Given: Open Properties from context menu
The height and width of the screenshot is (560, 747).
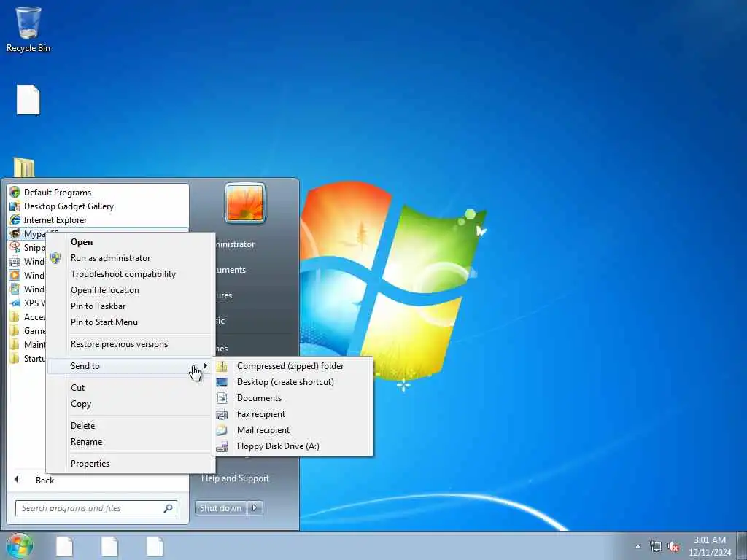Looking at the screenshot, I should [x=90, y=464].
